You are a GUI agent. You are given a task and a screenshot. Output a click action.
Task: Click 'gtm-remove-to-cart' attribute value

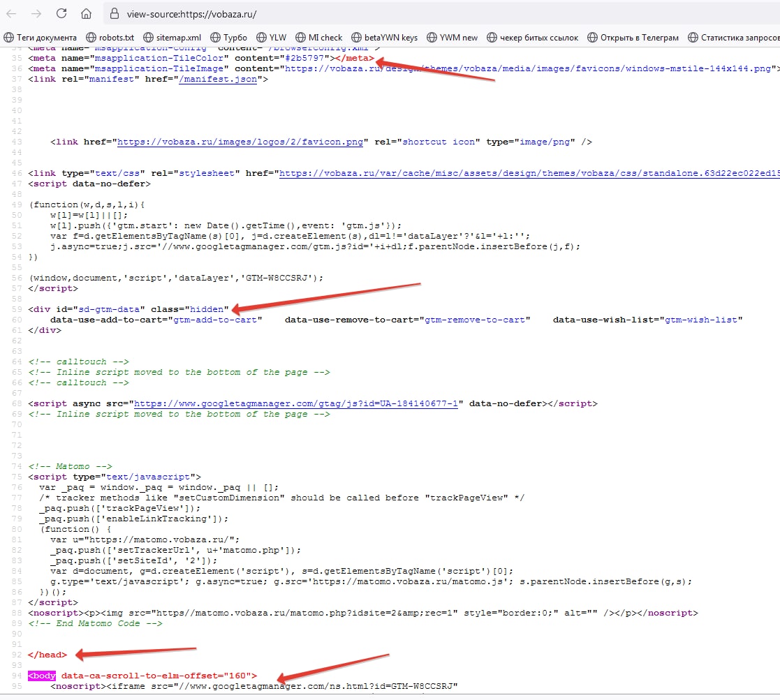(x=475, y=320)
